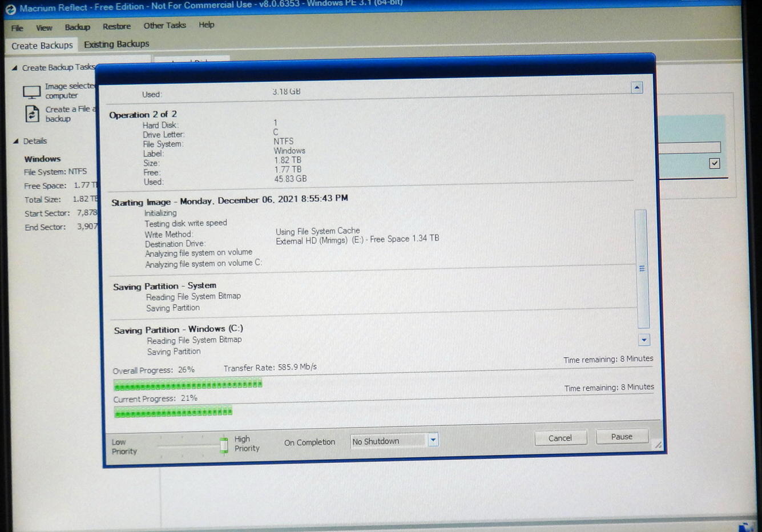Click the upper scroll-up arrow of the dialog
The width and height of the screenshot is (762, 532).
[x=637, y=87]
